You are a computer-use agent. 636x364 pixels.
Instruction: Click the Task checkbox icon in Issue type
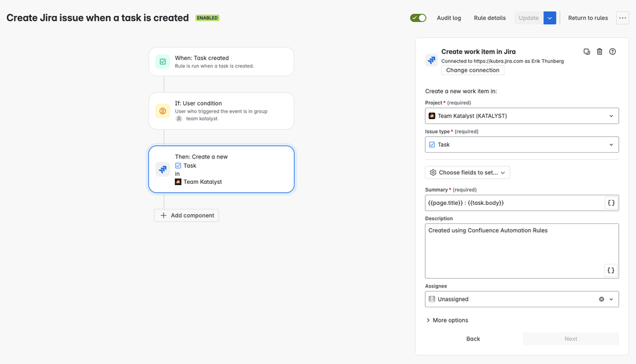[432, 144]
